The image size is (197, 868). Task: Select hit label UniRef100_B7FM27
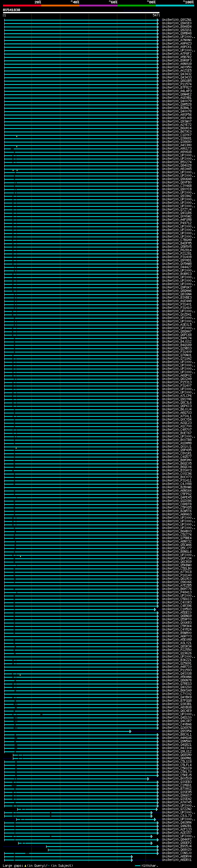[x=176, y=87]
